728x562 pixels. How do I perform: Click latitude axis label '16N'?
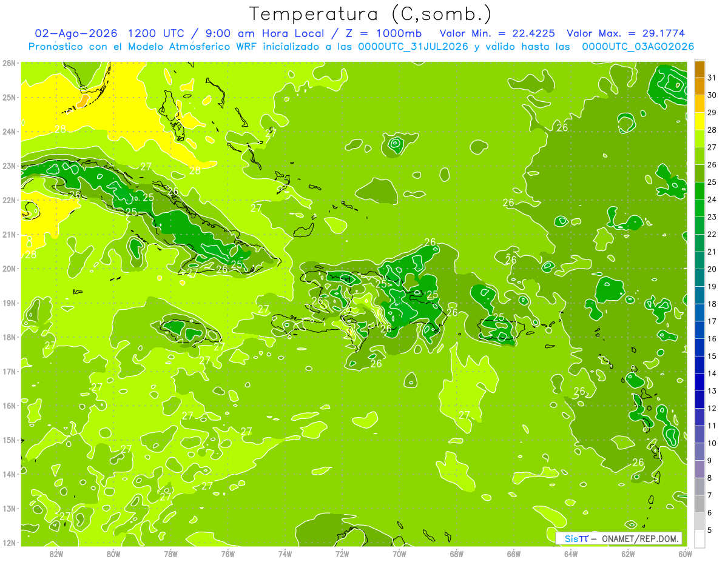(9, 406)
